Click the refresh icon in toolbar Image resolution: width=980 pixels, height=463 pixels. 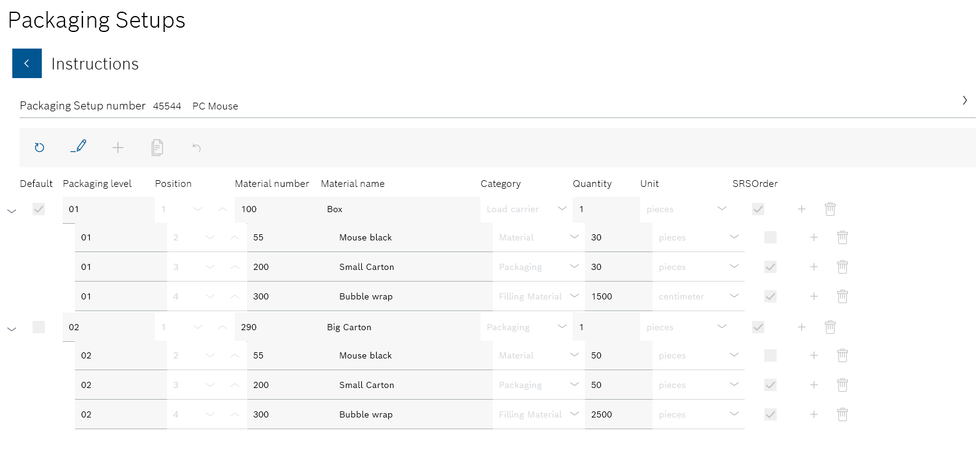[x=39, y=148]
